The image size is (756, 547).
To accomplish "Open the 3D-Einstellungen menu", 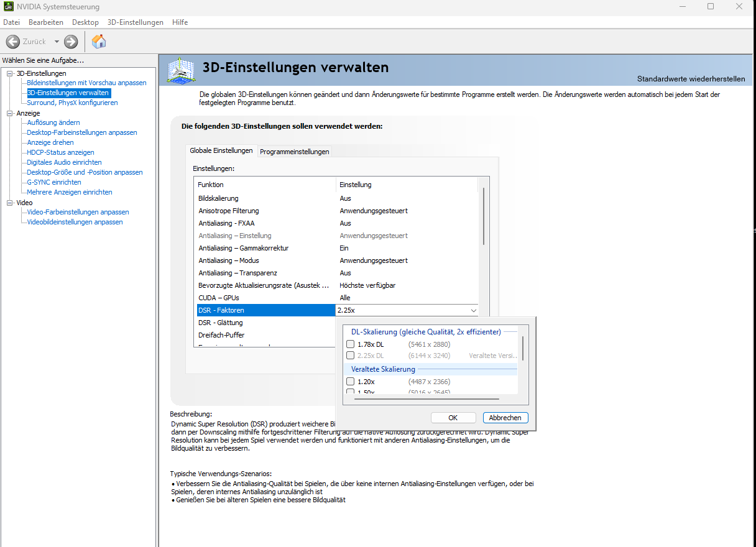I will (136, 22).
